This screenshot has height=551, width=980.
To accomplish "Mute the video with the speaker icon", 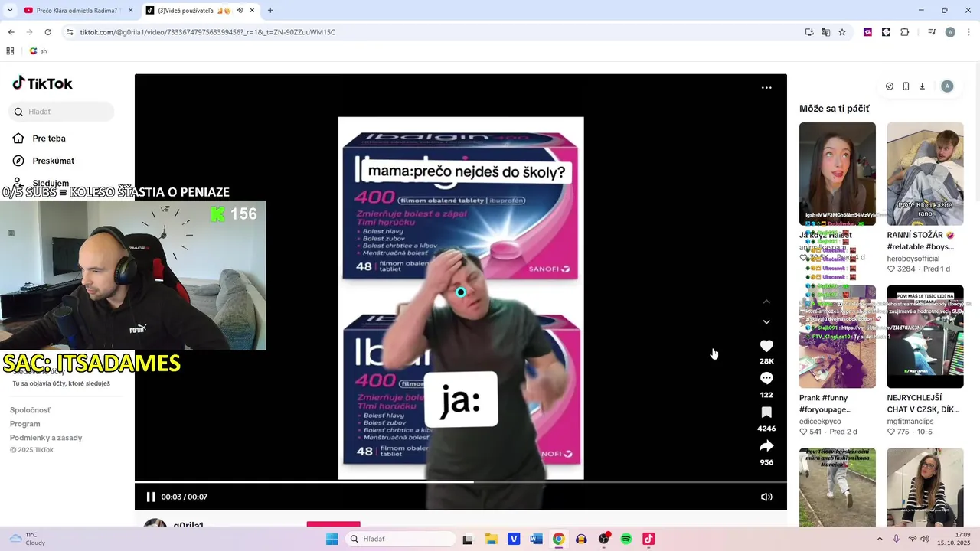I will 766,497.
